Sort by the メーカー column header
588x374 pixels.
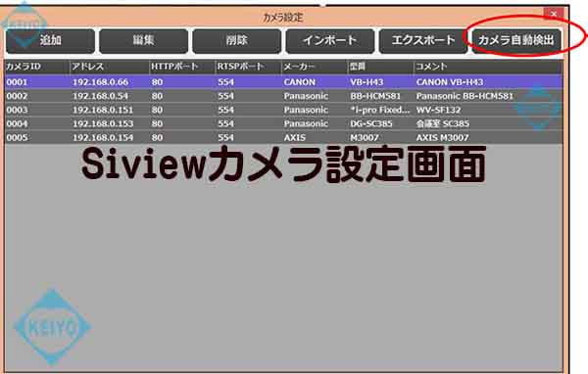click(x=315, y=67)
